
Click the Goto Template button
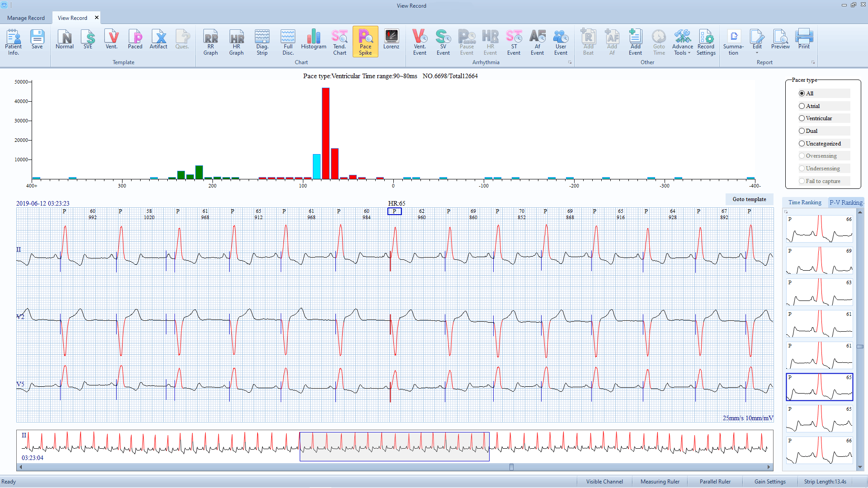tap(749, 198)
